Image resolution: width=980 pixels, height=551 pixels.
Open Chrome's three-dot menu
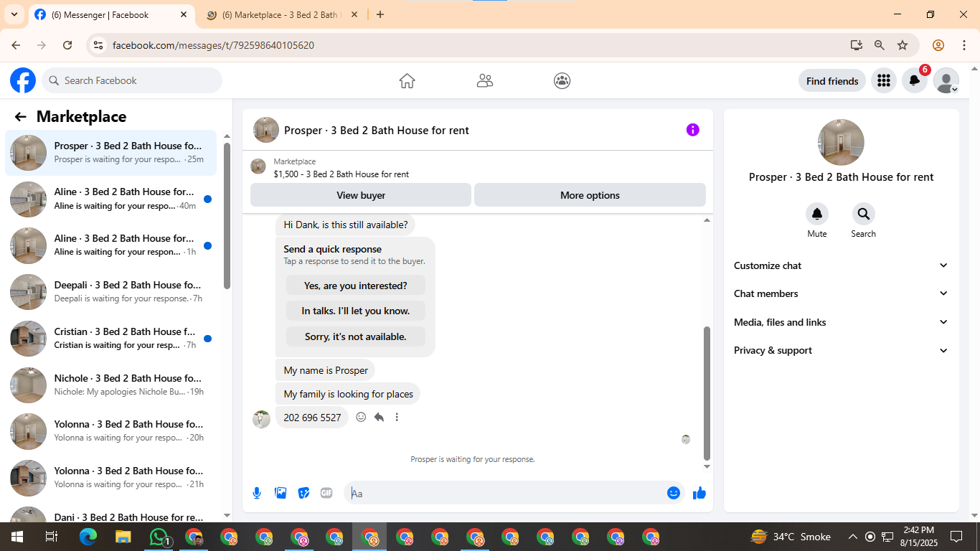(x=964, y=45)
